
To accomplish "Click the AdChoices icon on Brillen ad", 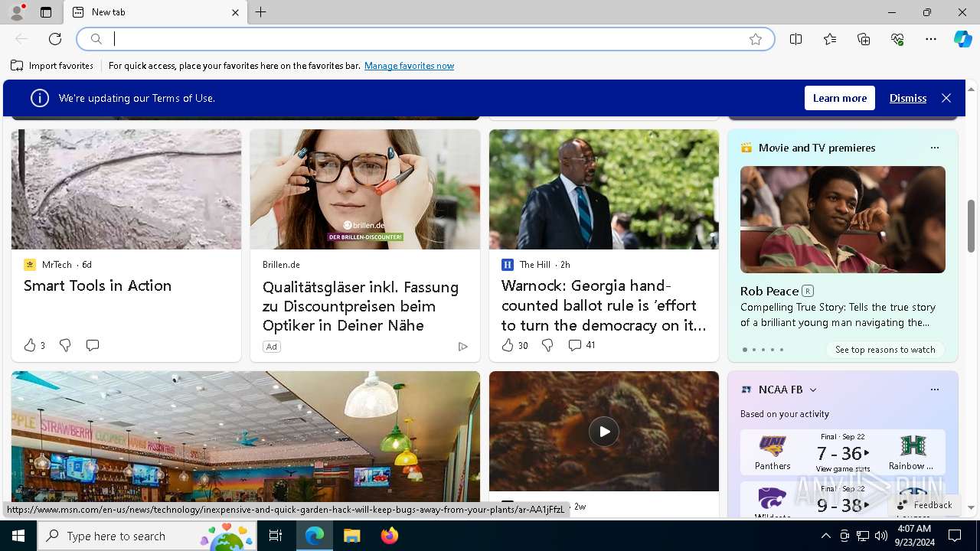I will [462, 347].
